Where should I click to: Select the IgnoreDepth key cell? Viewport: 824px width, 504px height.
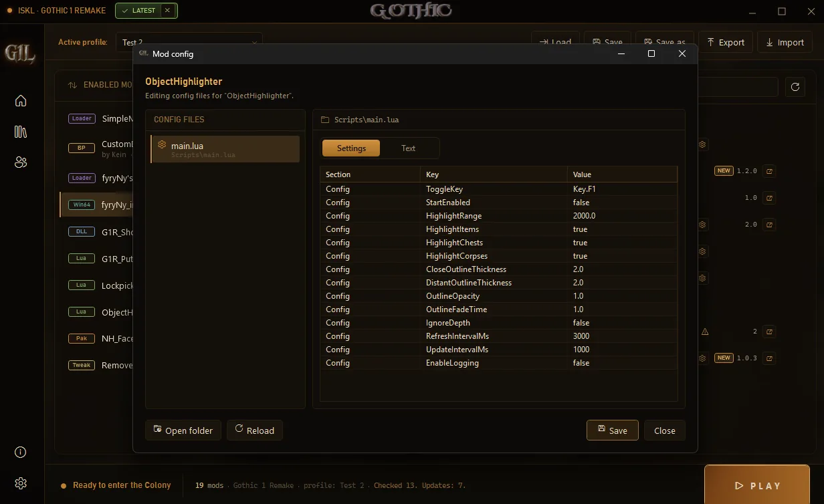pos(494,323)
